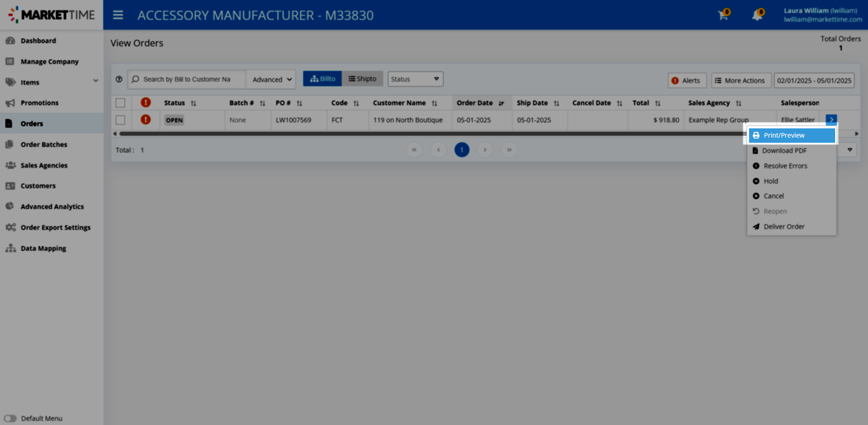Image resolution: width=868 pixels, height=425 pixels.
Task: Sort by Ship Date column arrows
Action: [x=556, y=103]
